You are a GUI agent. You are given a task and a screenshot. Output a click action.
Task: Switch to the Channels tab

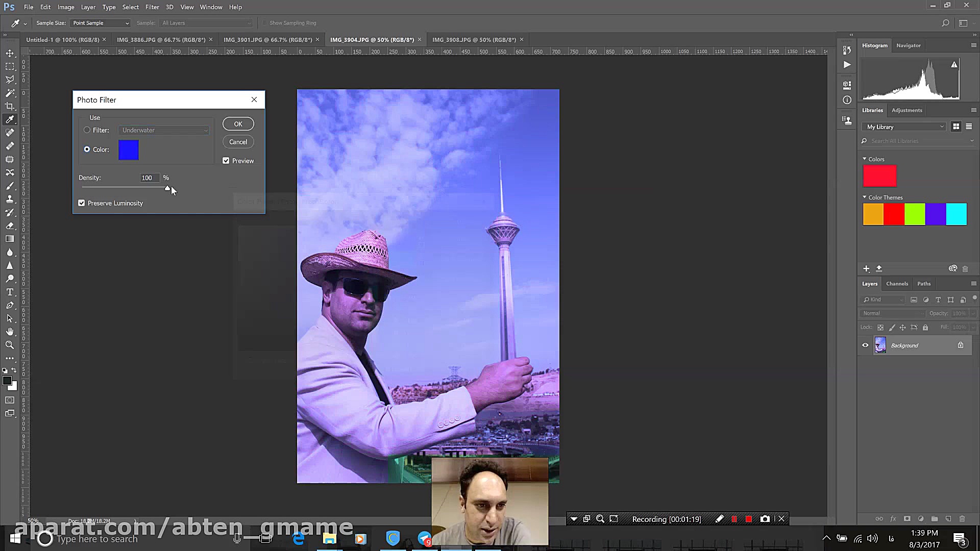tap(897, 284)
